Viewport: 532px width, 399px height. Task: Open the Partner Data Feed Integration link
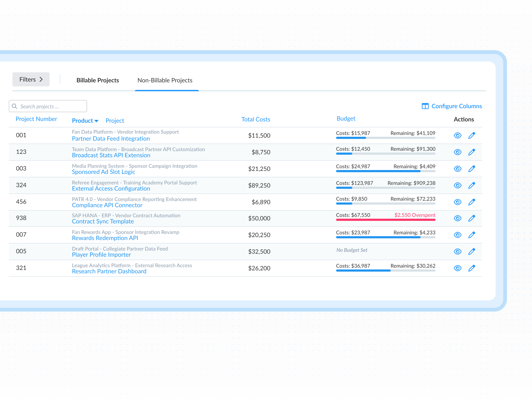[x=111, y=139]
